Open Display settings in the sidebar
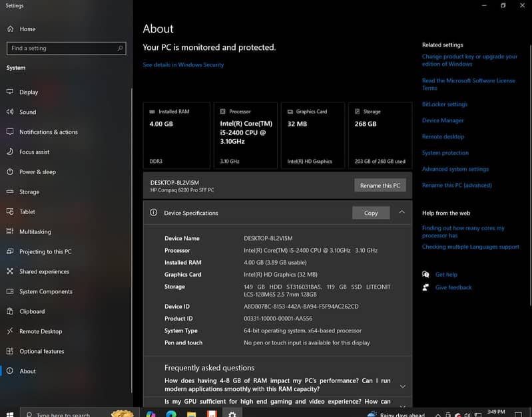The image size is (532, 417). [x=28, y=92]
